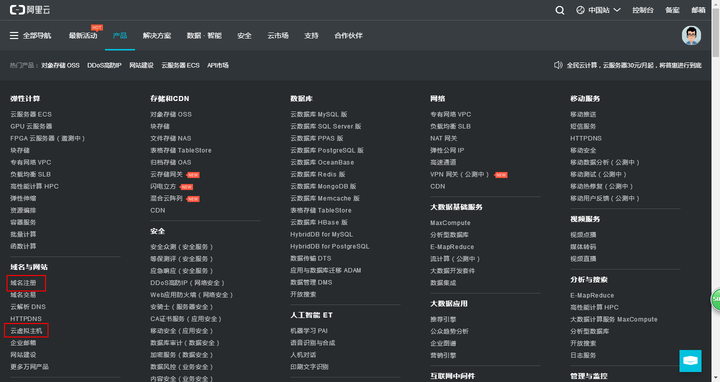Click the user avatar picture

click(x=691, y=35)
